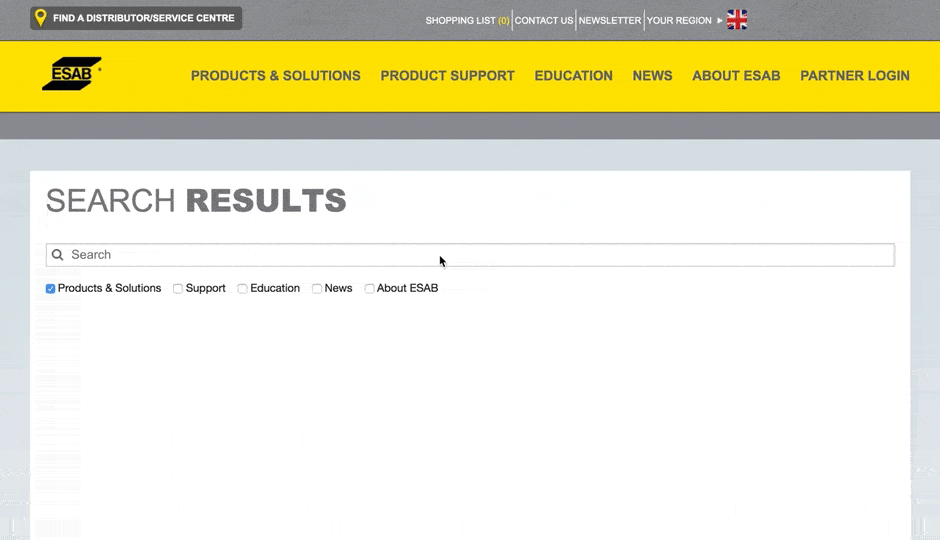Enable the Support filter checkbox
This screenshot has height=540, width=940.
178,289
